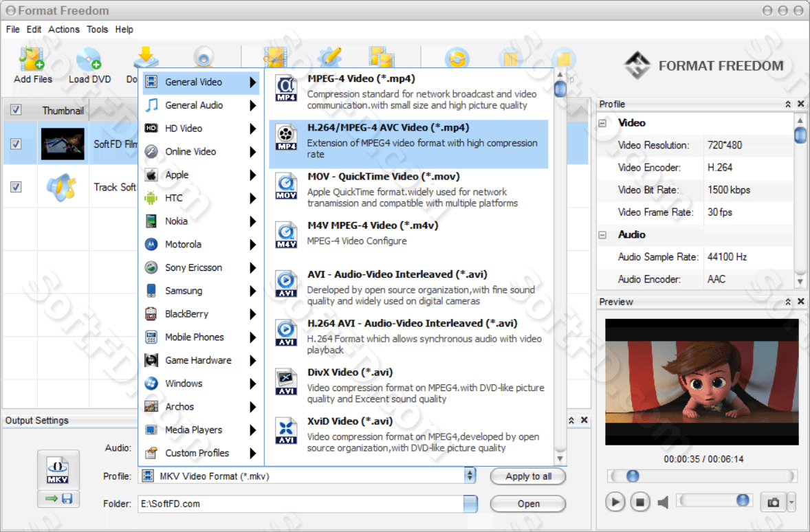Collapse the Profile panel with the chevron
This screenshot has width=810, height=532.
(788, 104)
